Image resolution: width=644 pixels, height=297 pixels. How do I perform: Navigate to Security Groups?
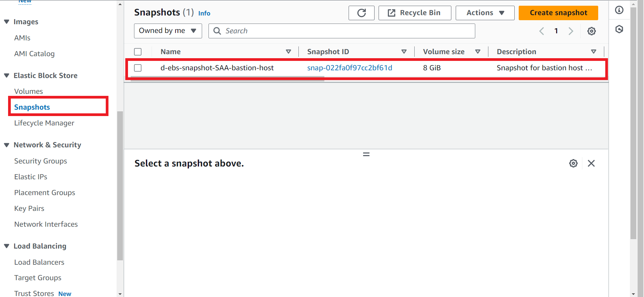40,161
